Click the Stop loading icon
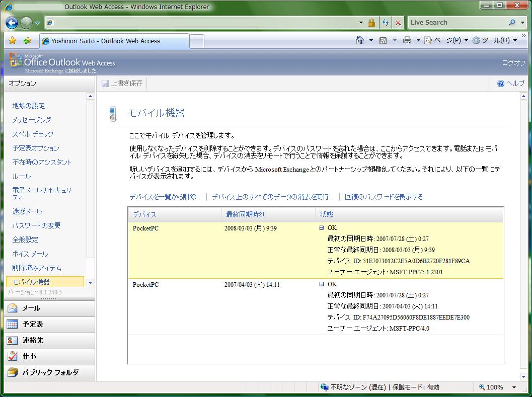Viewport: 532px width, 397px height. pos(398,23)
